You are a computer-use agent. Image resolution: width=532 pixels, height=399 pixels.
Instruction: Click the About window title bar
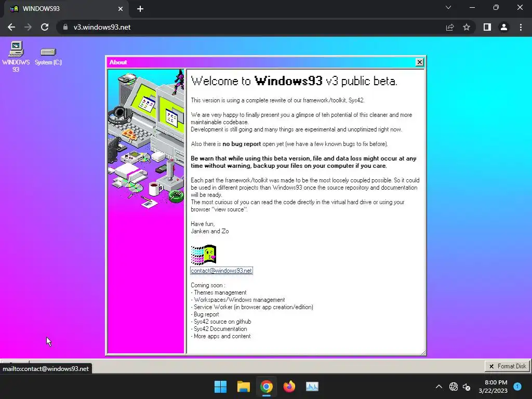[x=261, y=62]
